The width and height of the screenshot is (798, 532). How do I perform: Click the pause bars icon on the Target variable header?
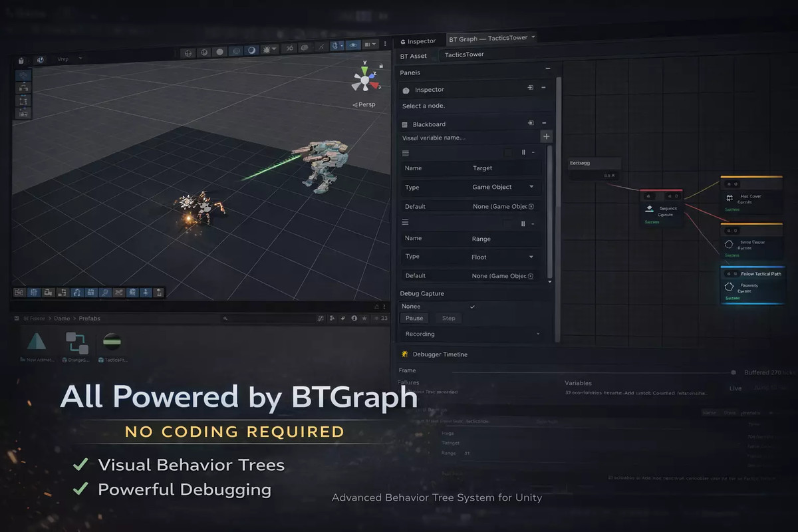[x=523, y=152]
